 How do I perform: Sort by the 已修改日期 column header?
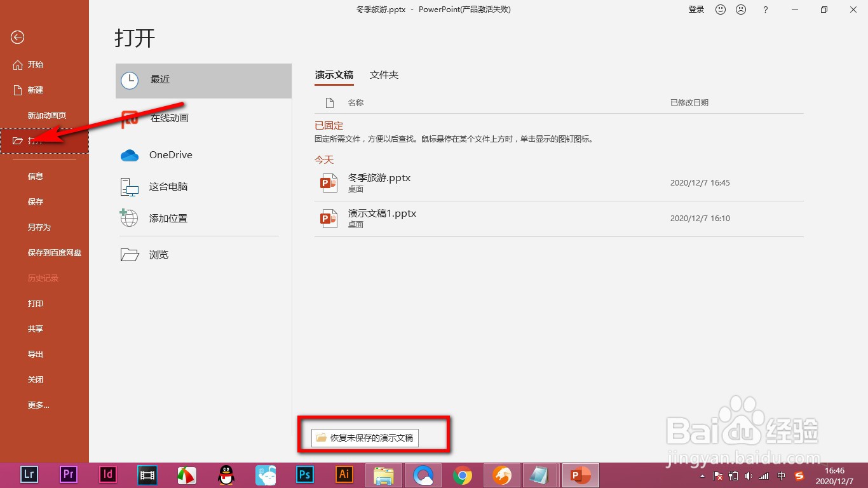tap(689, 103)
